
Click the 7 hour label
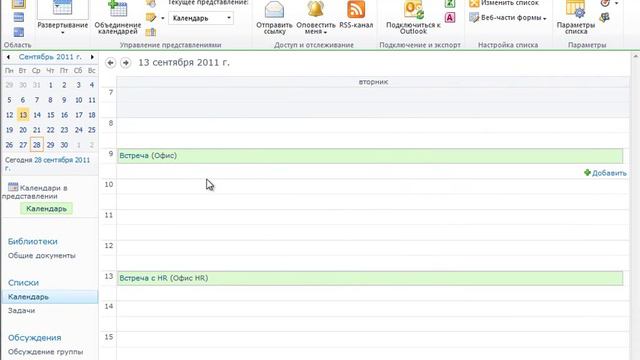coord(111,93)
